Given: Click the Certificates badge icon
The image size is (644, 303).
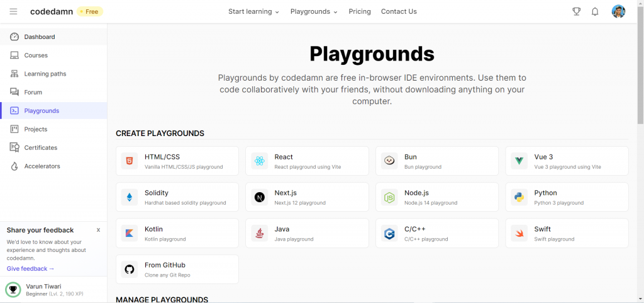Looking at the screenshot, I should click(14, 147).
